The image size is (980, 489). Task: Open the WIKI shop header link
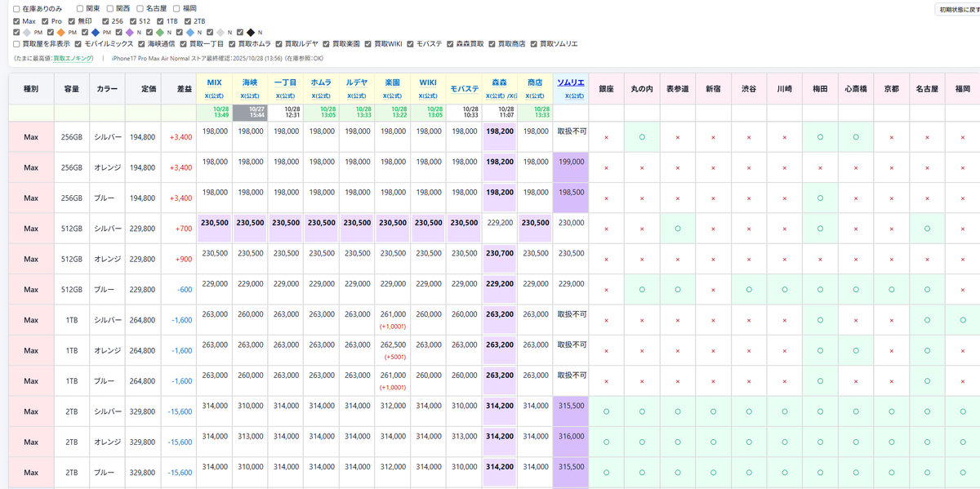[x=428, y=82]
